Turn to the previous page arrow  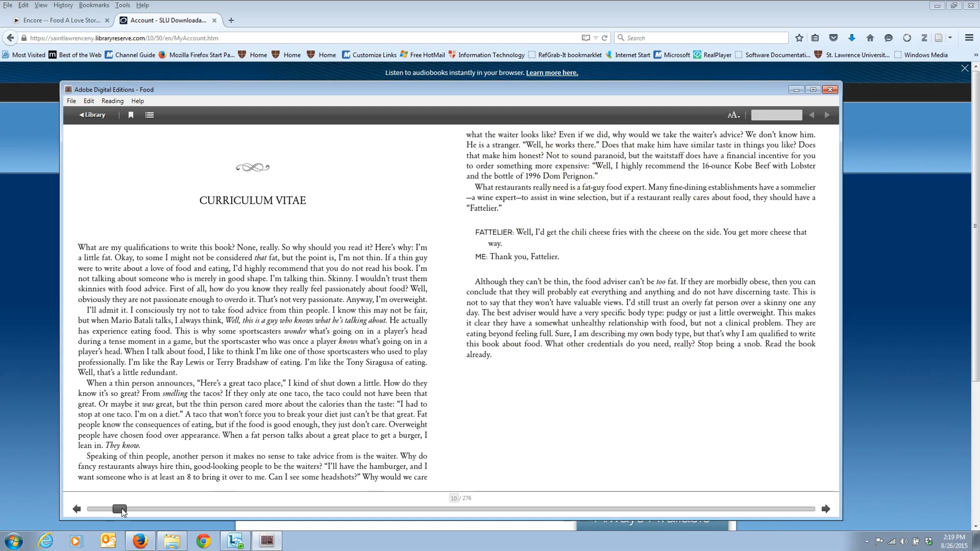(76, 509)
